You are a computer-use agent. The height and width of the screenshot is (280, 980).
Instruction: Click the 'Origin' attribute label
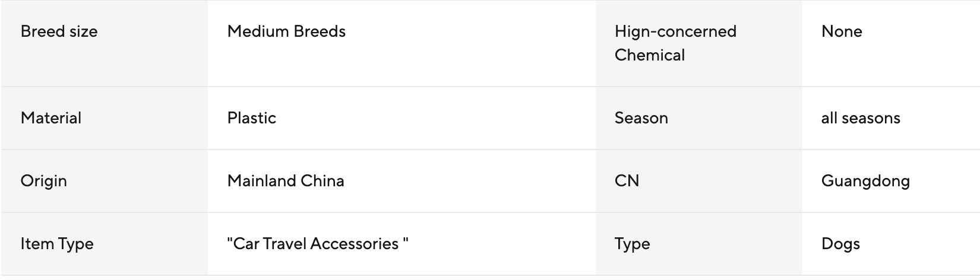click(x=44, y=181)
